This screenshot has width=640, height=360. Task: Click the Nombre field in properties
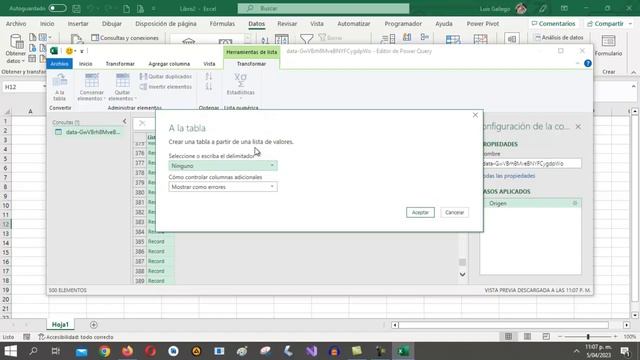pos(531,163)
